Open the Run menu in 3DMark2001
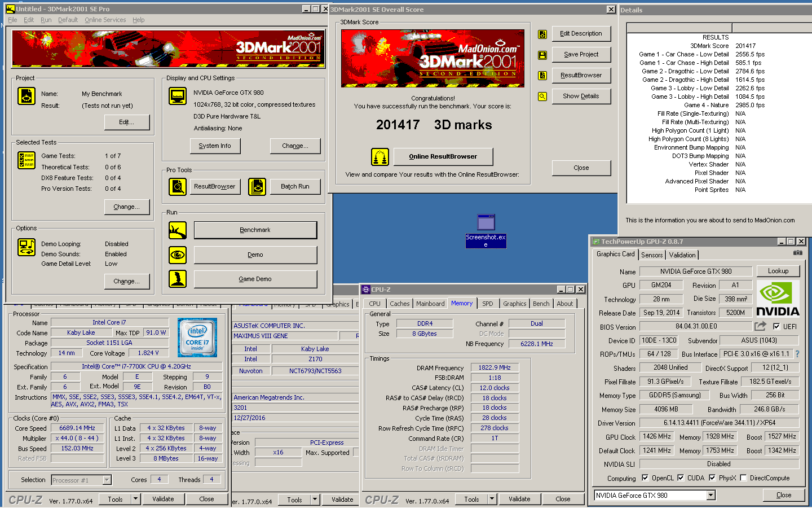This screenshot has width=812, height=508. coord(46,20)
